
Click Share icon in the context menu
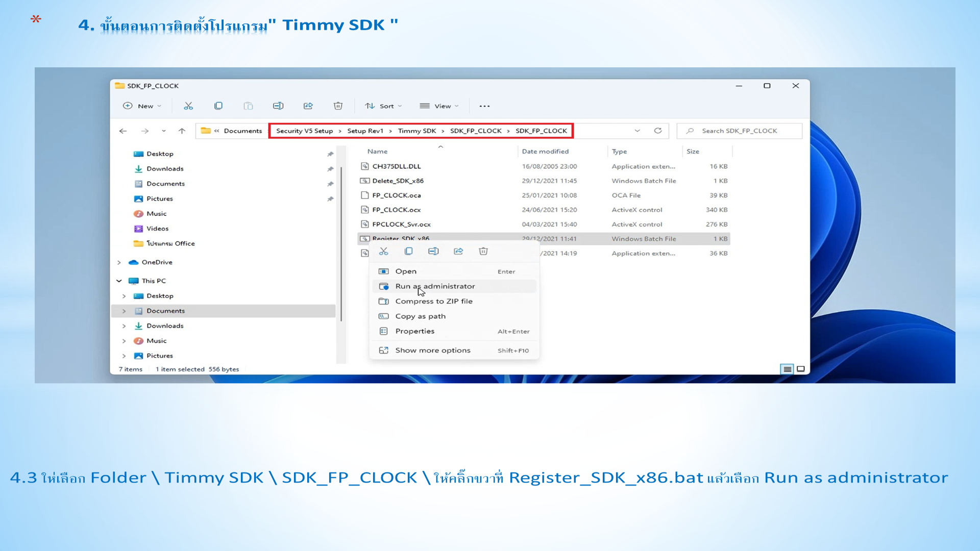tap(458, 252)
